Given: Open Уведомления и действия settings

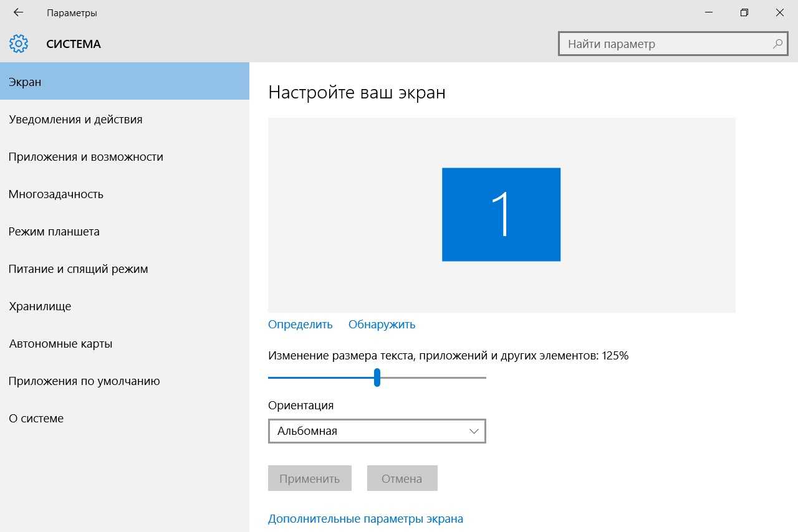Looking at the screenshot, I should [x=75, y=119].
